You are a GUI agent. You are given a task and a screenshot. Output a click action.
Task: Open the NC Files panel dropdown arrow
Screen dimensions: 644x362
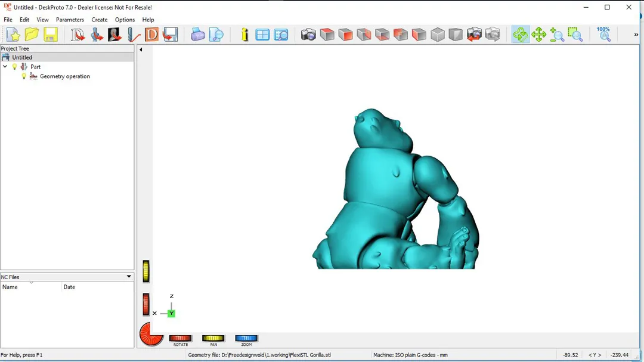tap(129, 277)
